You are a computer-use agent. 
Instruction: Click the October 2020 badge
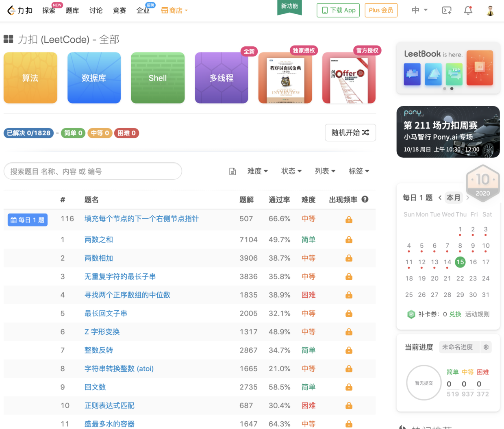[482, 183]
